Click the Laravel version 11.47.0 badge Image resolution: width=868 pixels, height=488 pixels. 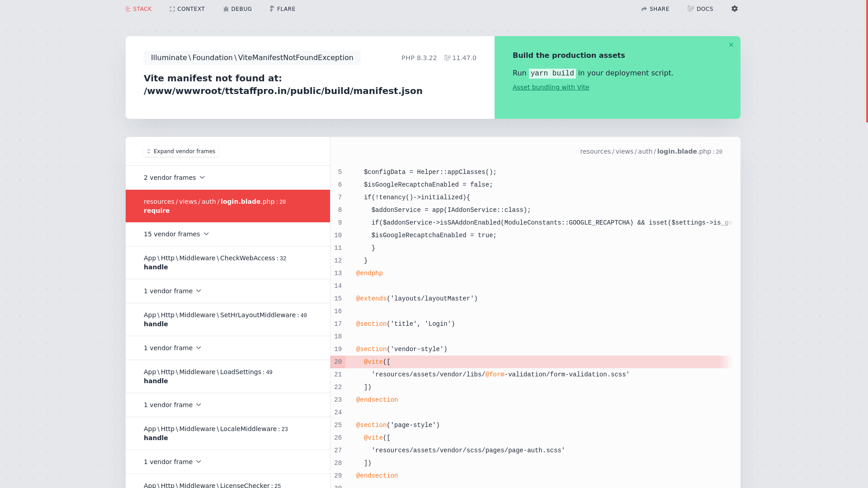tap(460, 58)
